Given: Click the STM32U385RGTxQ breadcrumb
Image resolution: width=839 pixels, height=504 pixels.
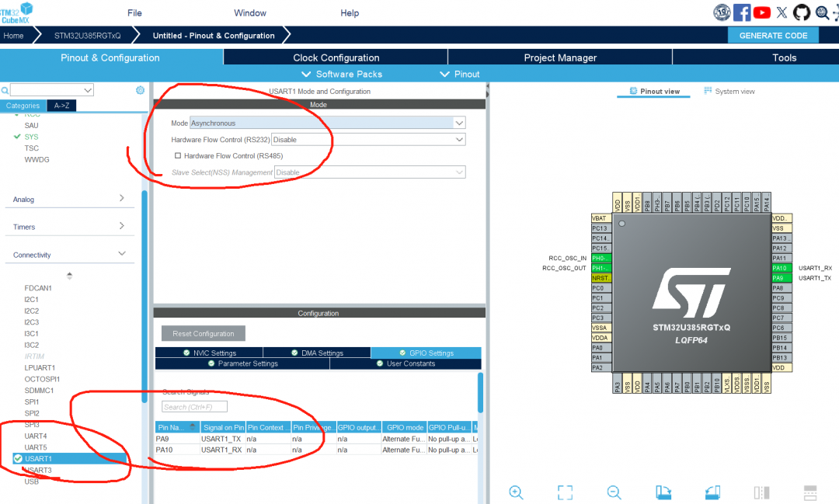Looking at the screenshot, I should (87, 35).
